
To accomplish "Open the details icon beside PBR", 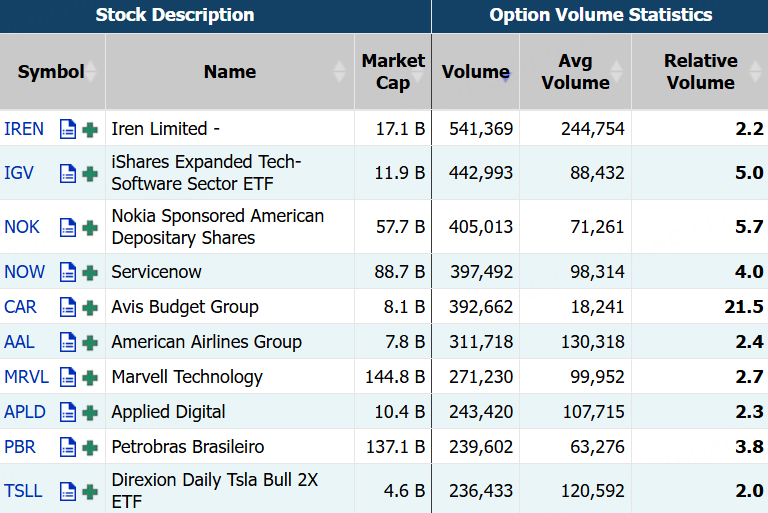I will 68,447.
